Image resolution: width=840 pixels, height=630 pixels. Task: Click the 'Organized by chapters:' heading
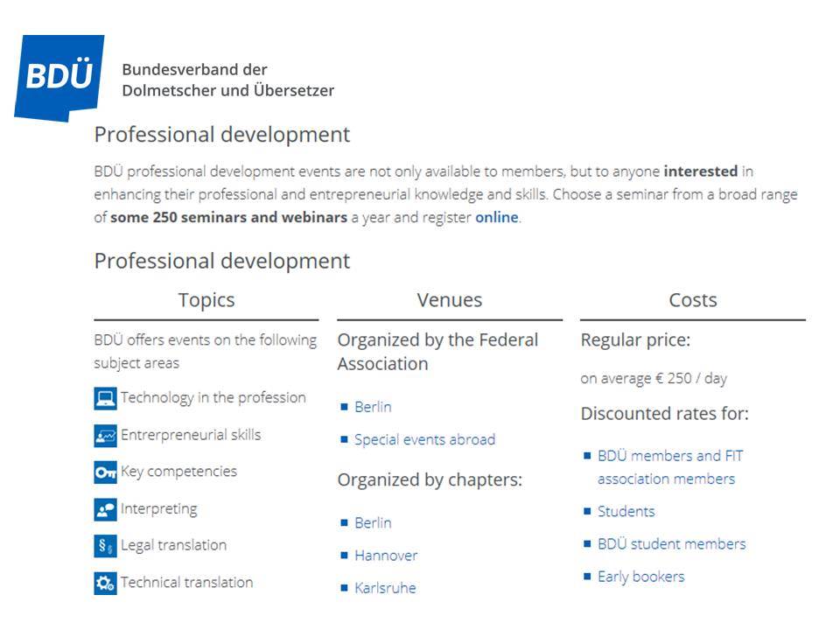click(x=430, y=480)
